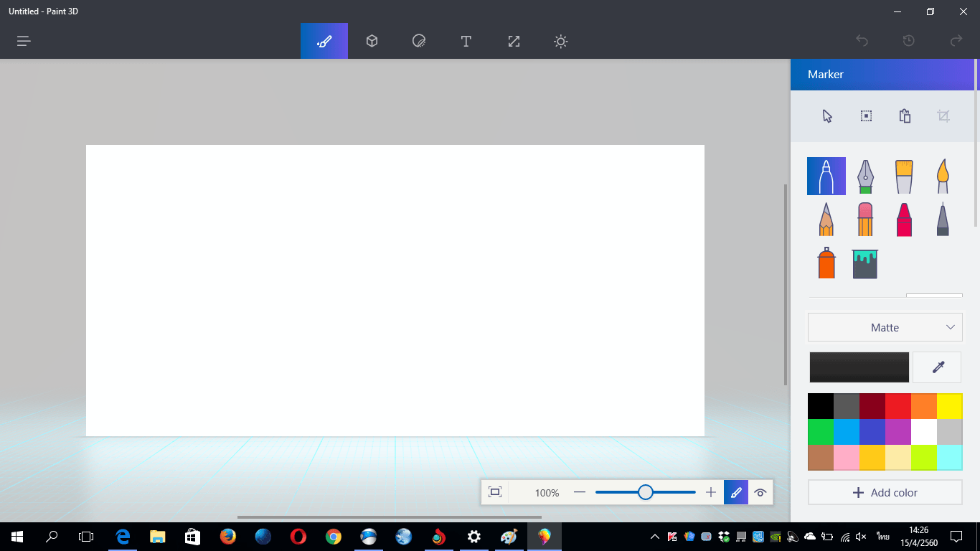Select the Oil brush tool

click(904, 176)
